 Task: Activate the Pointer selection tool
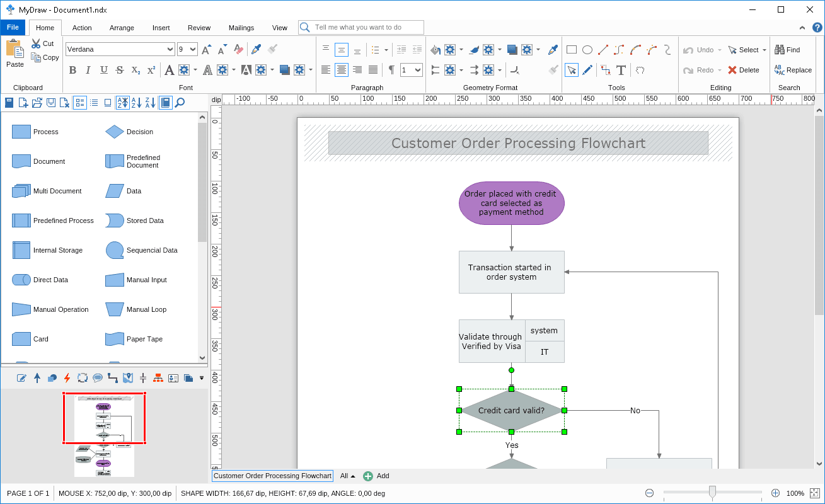tap(572, 70)
